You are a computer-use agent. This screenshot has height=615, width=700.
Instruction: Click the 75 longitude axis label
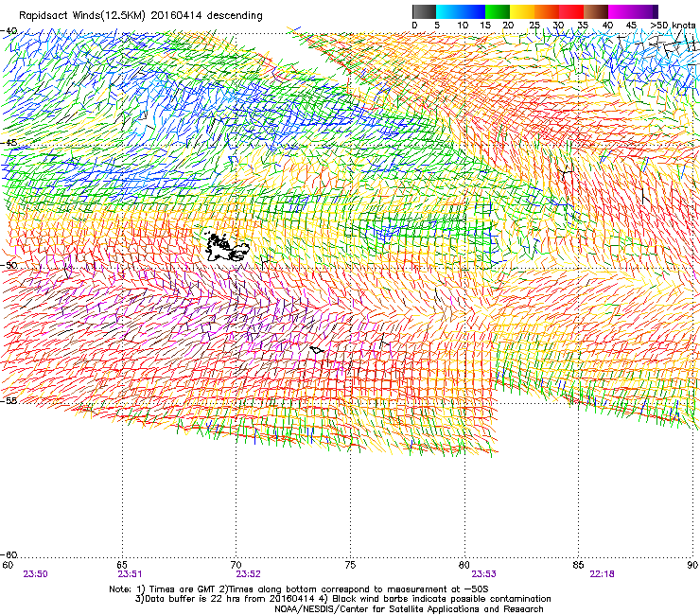(x=350, y=565)
